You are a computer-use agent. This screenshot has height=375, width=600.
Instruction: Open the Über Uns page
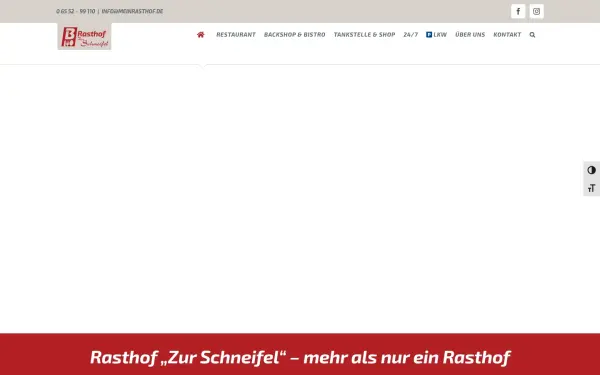(x=470, y=35)
